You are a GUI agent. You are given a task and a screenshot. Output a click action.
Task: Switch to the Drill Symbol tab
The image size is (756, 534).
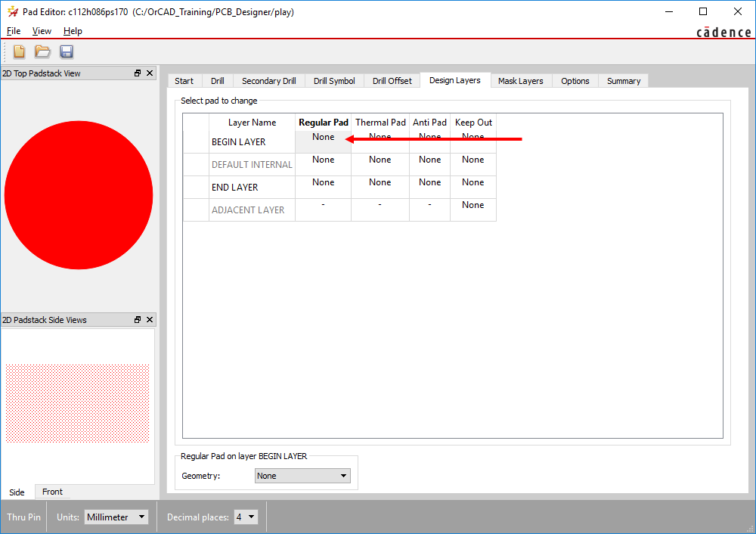pyautogui.click(x=334, y=81)
